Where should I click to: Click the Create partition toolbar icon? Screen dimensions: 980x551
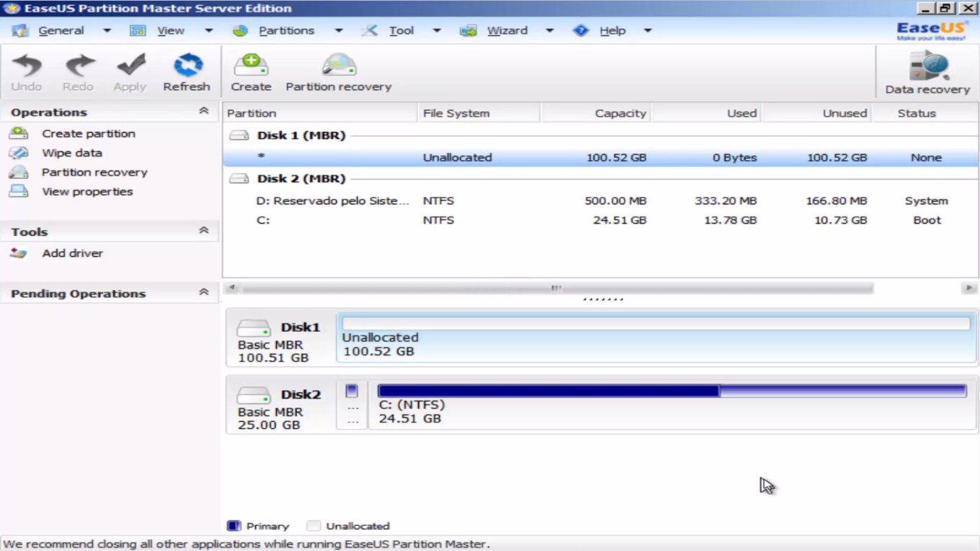(251, 66)
